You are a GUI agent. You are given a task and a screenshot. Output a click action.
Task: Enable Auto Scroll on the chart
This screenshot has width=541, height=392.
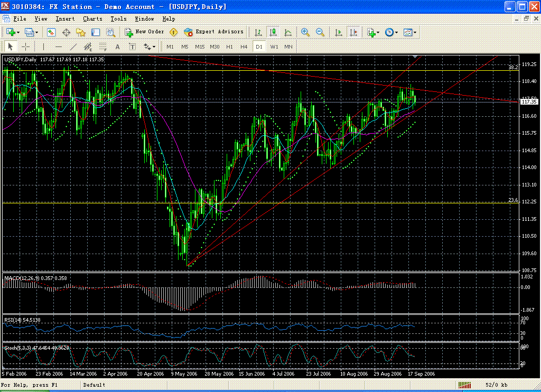[339, 32]
